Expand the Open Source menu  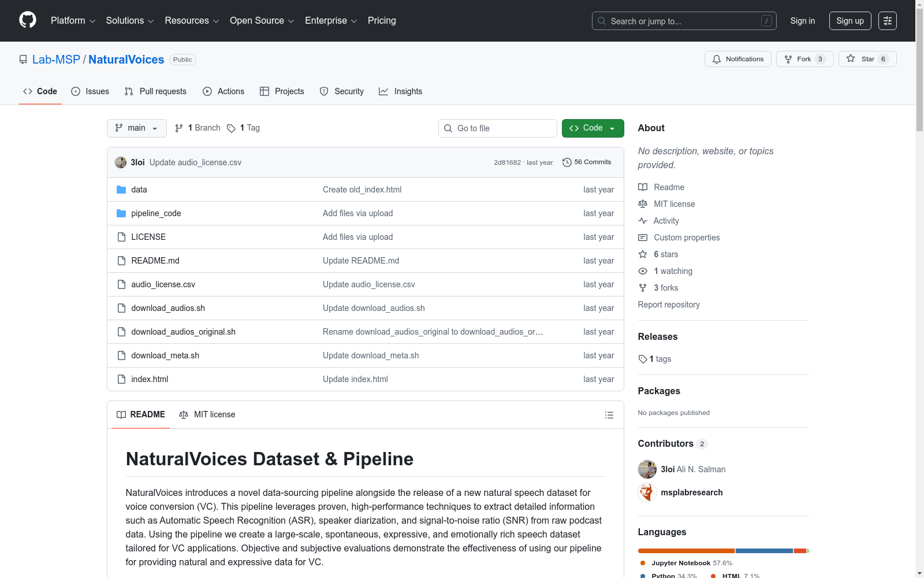(262, 21)
